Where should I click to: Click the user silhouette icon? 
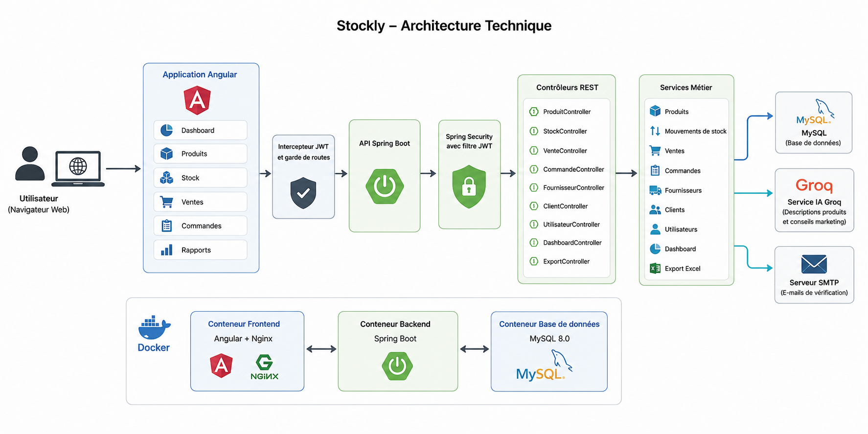pos(30,163)
